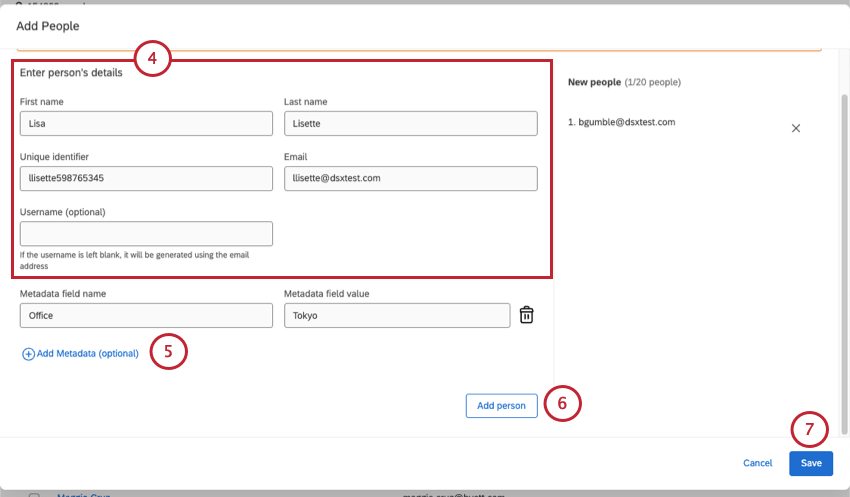
Task: Click the plus icon beside Add Metadata
Action: (28, 354)
